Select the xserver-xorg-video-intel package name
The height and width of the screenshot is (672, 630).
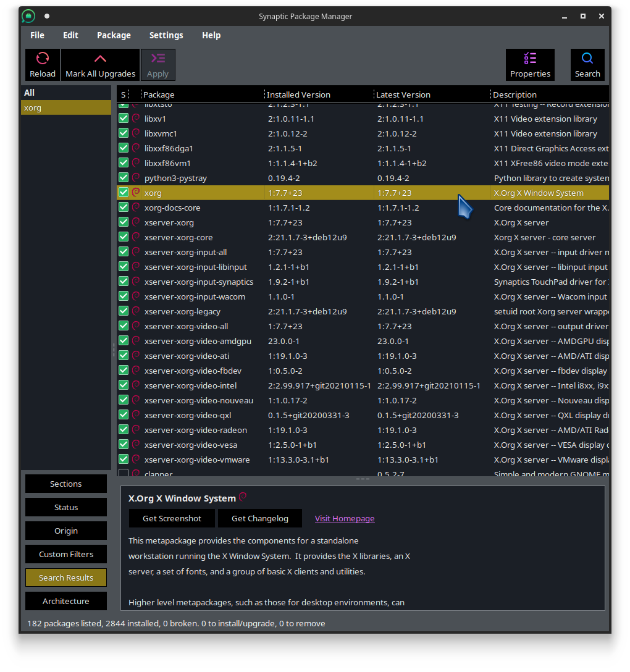click(190, 385)
